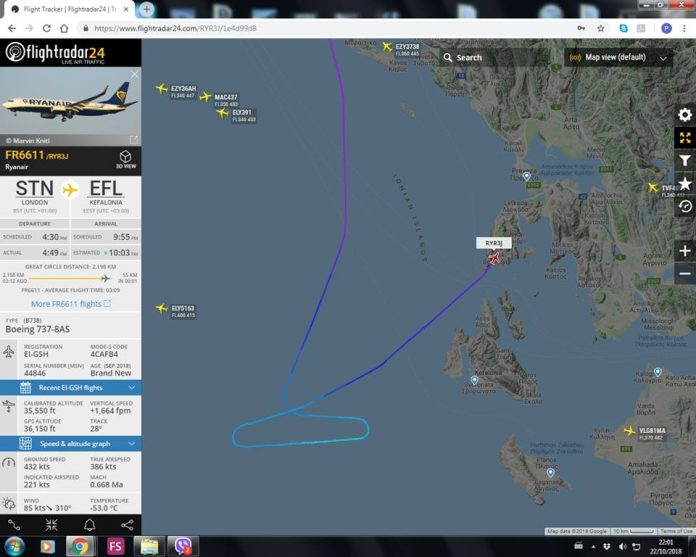Viewport: 696px width, 557px height.
Task: Expand Speed & altitude graph section
Action: (x=71, y=444)
